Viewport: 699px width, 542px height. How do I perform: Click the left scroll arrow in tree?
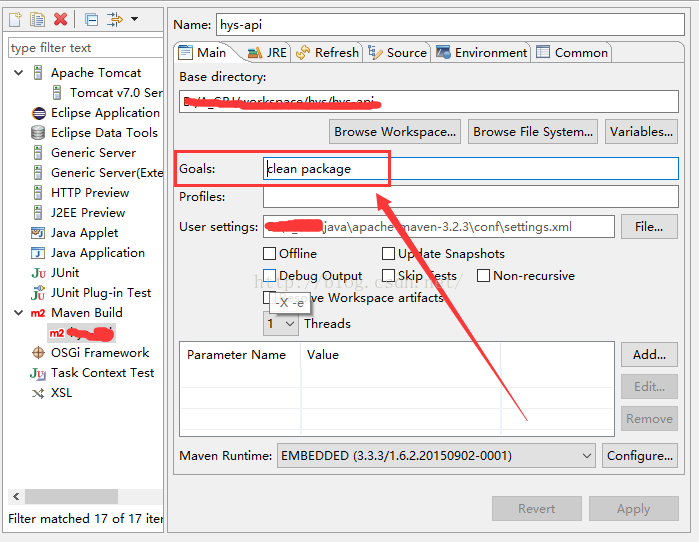point(16,496)
